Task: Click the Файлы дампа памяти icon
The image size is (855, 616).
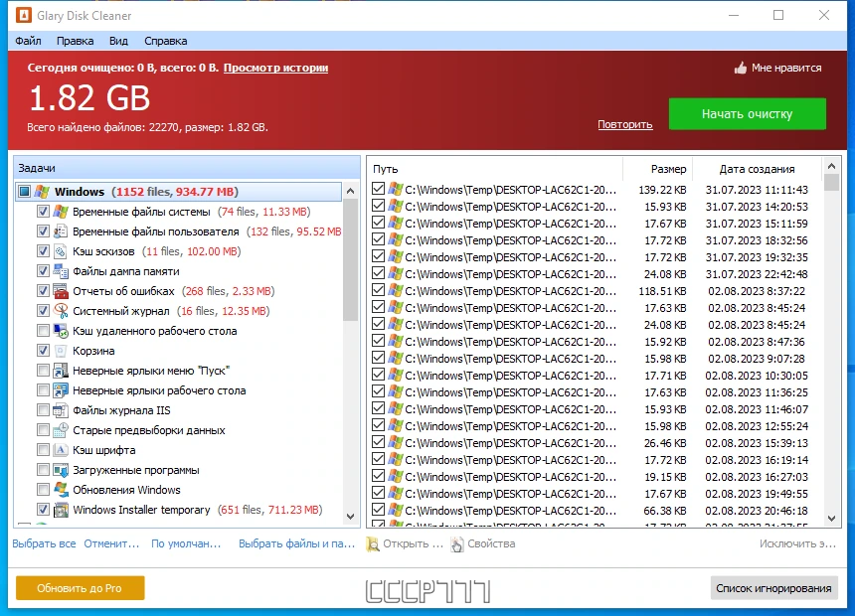Action: tap(61, 271)
